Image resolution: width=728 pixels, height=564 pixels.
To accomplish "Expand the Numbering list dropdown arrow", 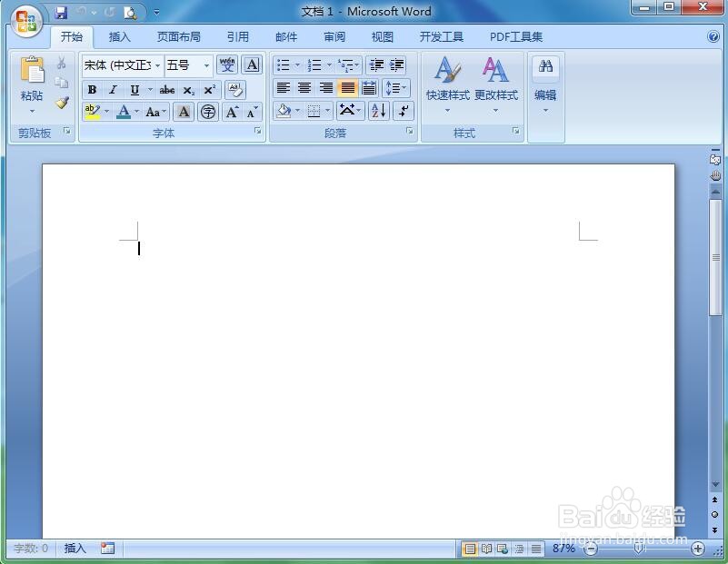I will point(329,64).
